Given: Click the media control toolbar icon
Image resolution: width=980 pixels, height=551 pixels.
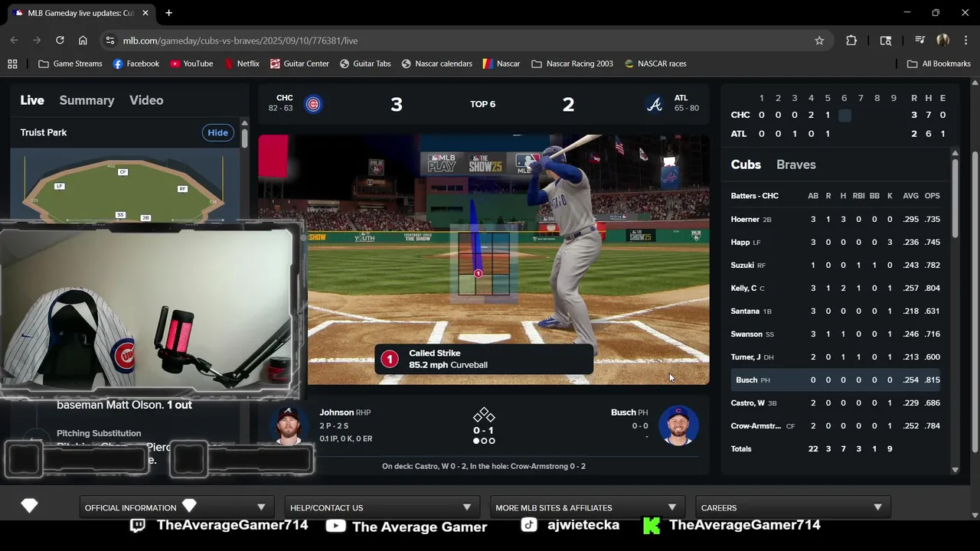Looking at the screenshot, I should coord(920,41).
